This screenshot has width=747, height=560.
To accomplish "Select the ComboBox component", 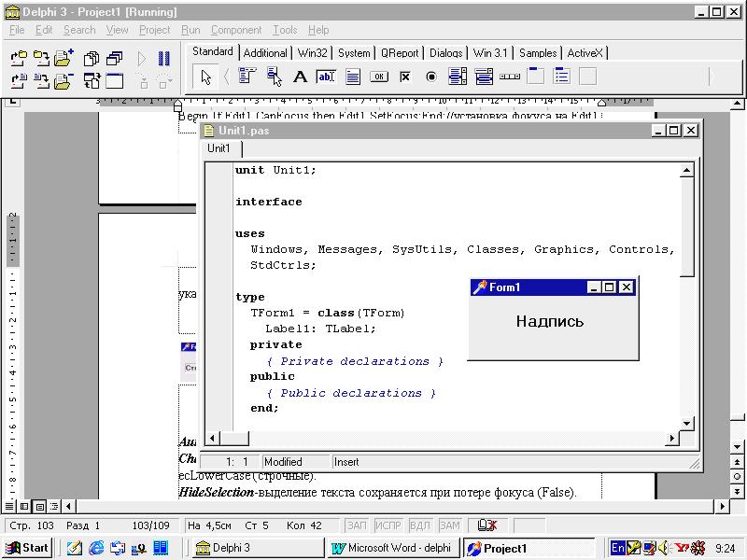I will pos(484,77).
